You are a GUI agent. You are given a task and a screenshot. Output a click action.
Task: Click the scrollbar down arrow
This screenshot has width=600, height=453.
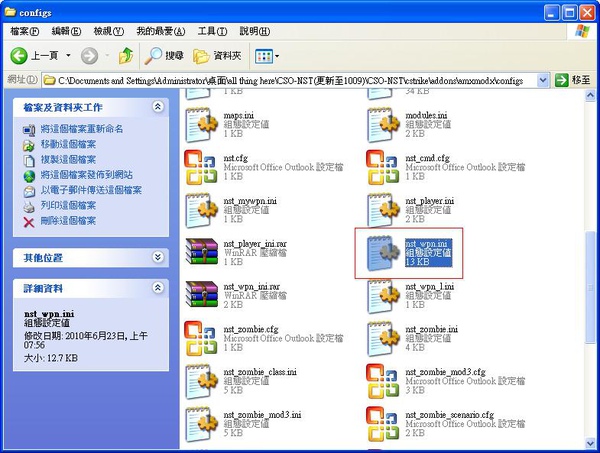(x=590, y=443)
